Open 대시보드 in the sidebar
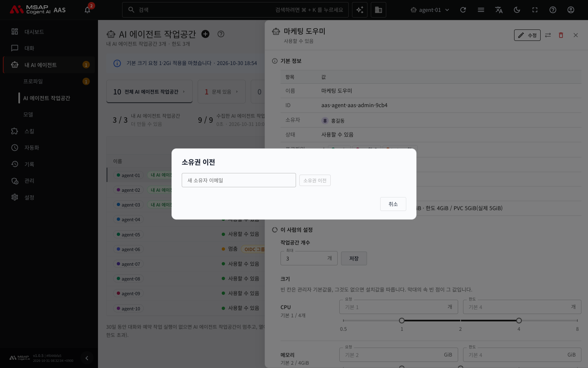The image size is (588, 368). 49,32
